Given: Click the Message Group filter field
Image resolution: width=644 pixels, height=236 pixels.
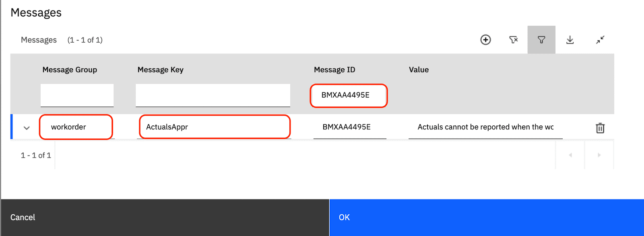Looking at the screenshot, I should (77, 95).
